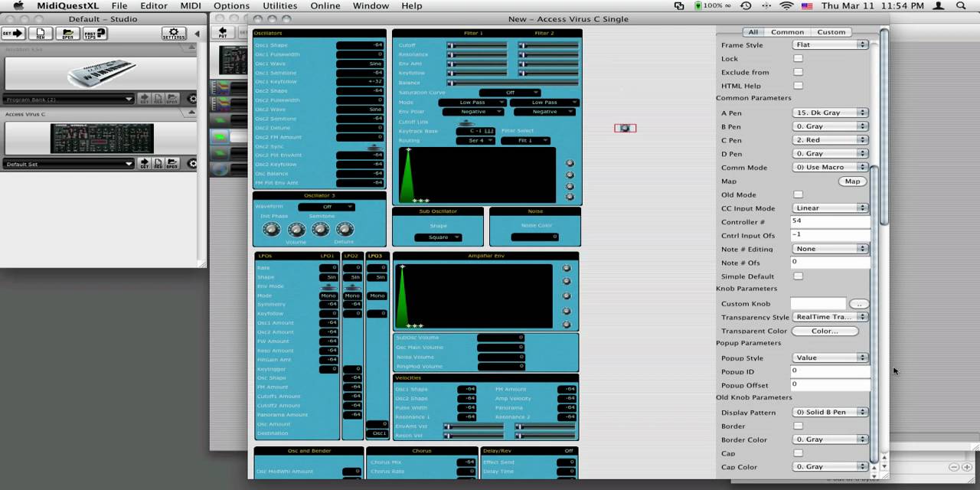The height and width of the screenshot is (490, 980).
Task: Click gear icon beside Default Set row
Action: point(192,163)
